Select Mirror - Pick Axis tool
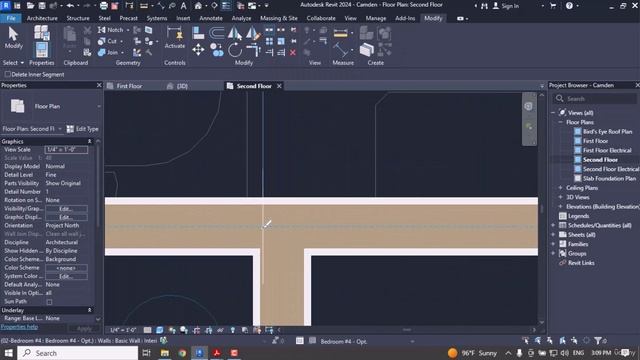Viewport: 640px width, 360px height. tap(235, 33)
